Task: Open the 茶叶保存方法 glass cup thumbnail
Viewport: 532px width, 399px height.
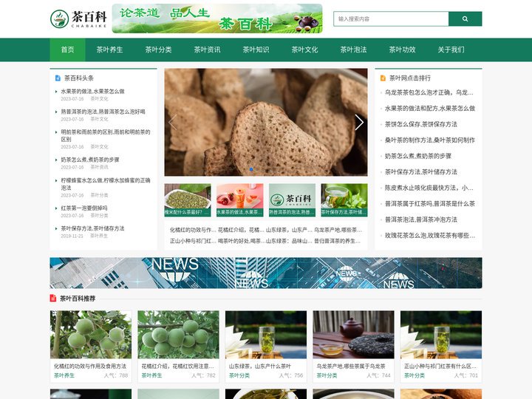Action: tap(344, 200)
